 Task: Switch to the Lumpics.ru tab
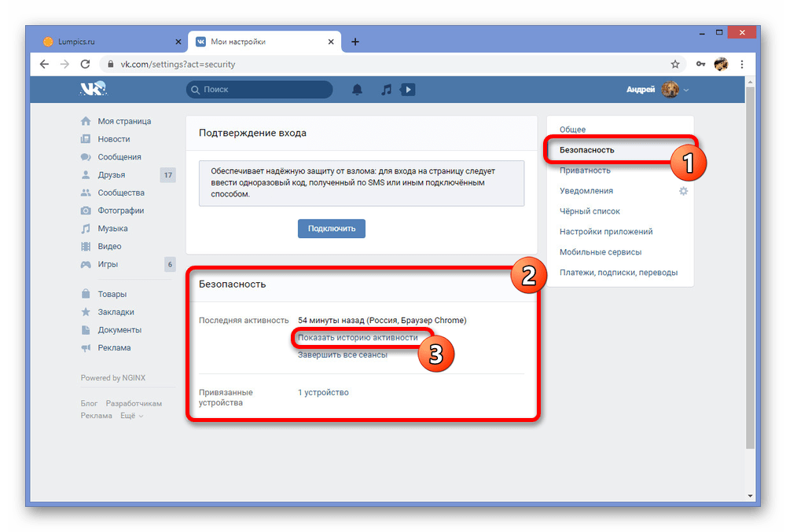(111, 42)
